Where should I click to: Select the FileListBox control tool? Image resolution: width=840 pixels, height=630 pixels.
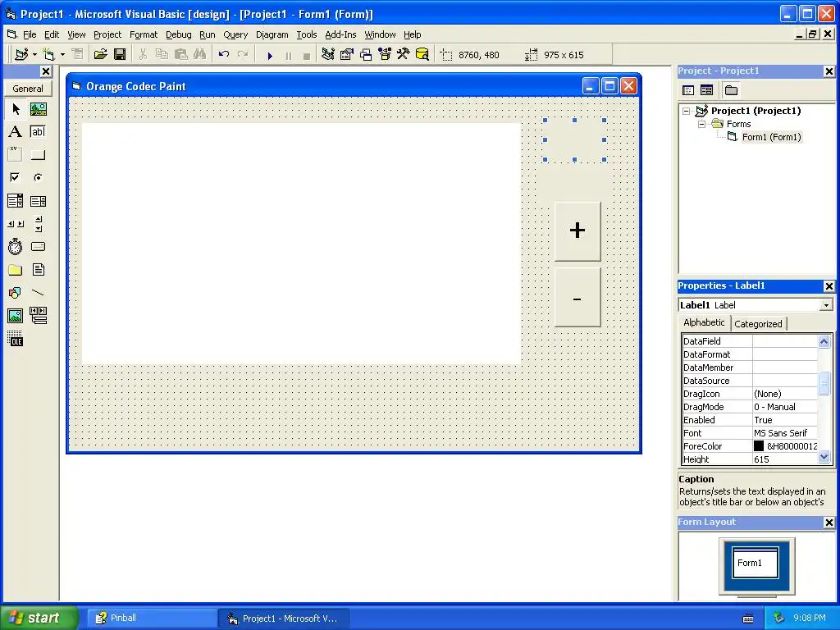point(38,270)
